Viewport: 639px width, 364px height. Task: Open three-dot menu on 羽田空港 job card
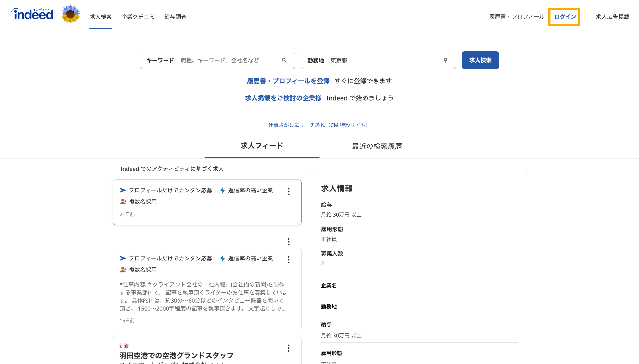288,348
